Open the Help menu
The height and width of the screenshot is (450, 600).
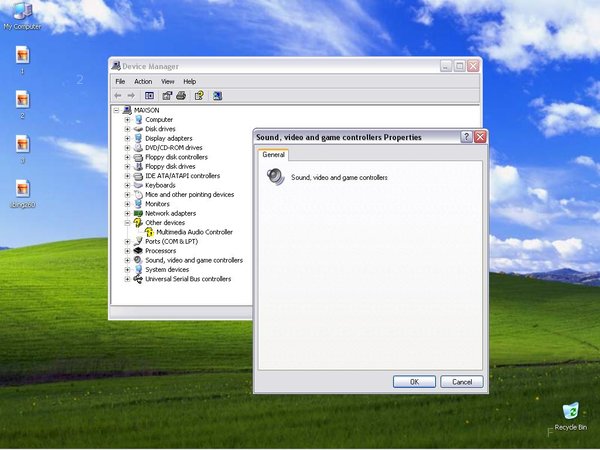189,82
